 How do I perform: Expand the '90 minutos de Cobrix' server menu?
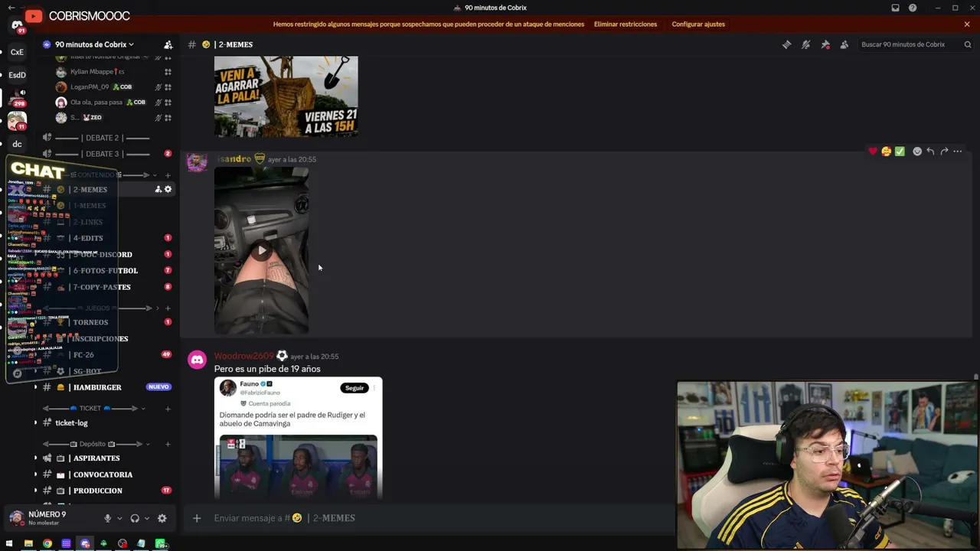(x=94, y=44)
